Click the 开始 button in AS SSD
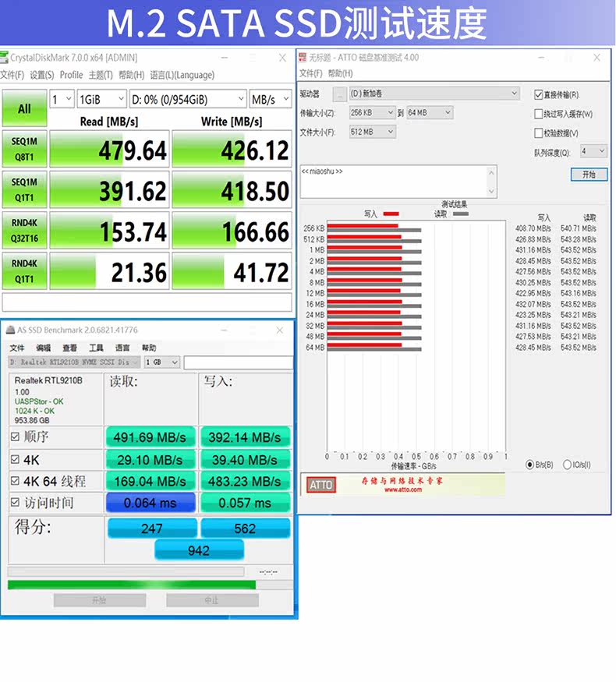 point(100,600)
